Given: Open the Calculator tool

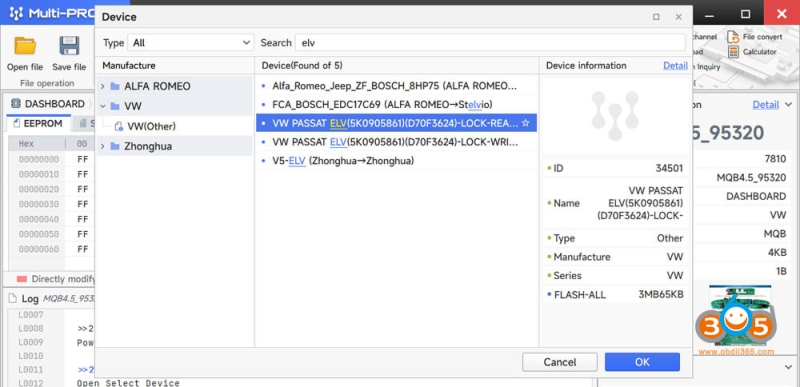Looking at the screenshot, I should click(753, 51).
